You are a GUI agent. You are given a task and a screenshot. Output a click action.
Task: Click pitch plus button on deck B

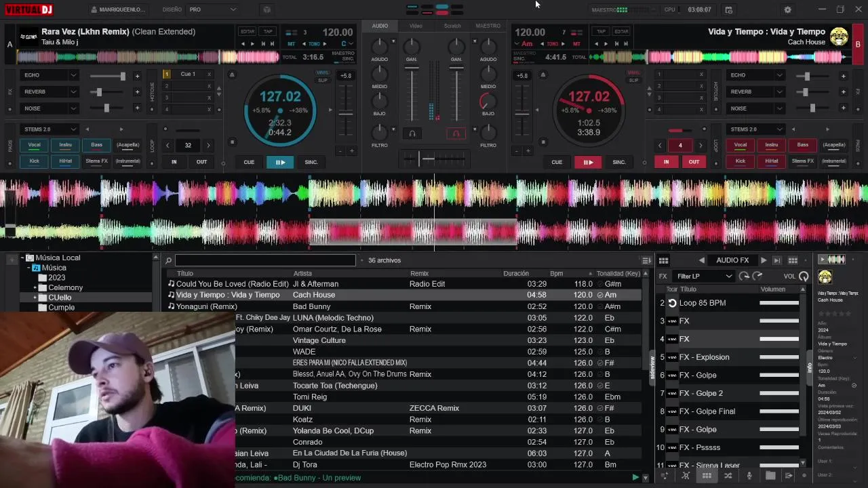[x=528, y=151]
